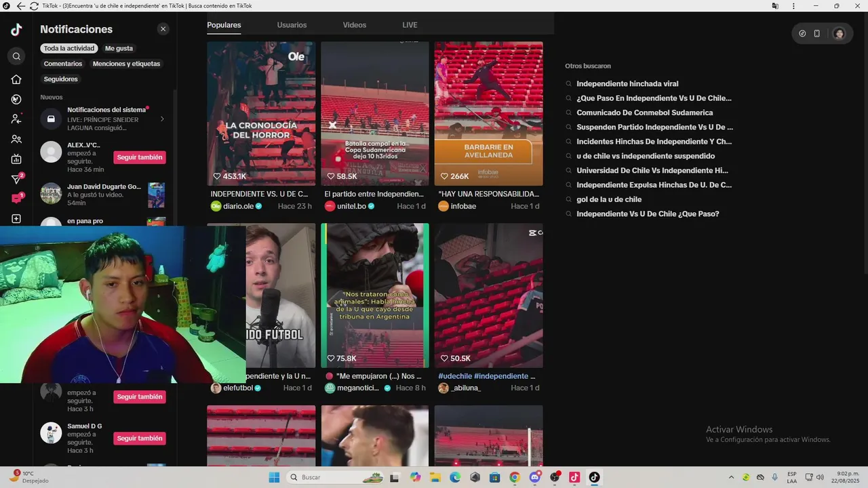The width and height of the screenshot is (868, 488).
Task: Go to the Home feed icon
Action: tap(16, 79)
